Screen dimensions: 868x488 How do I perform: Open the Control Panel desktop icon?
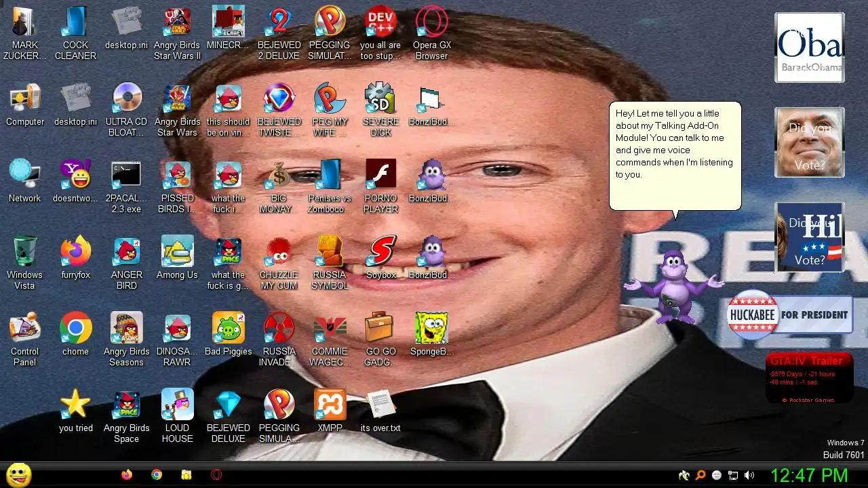(x=25, y=340)
